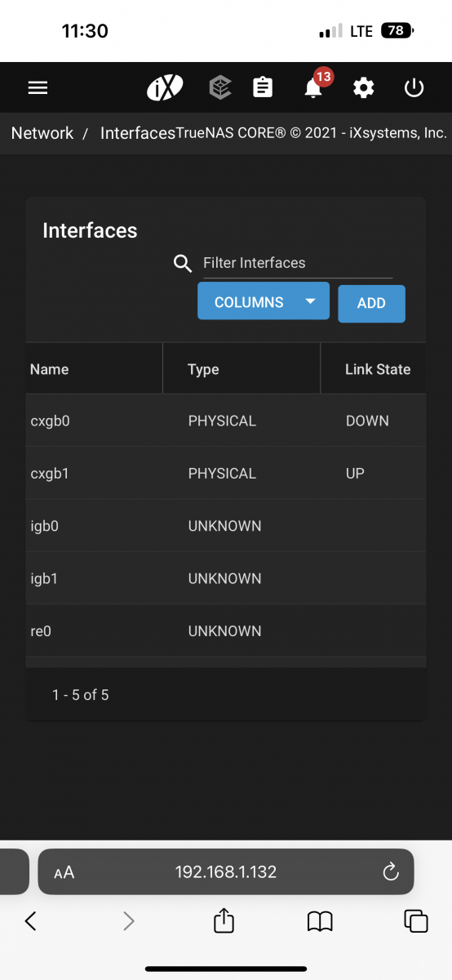Expand the cxgb1 interface row
Image resolution: width=452 pixels, height=980 pixels.
226,473
